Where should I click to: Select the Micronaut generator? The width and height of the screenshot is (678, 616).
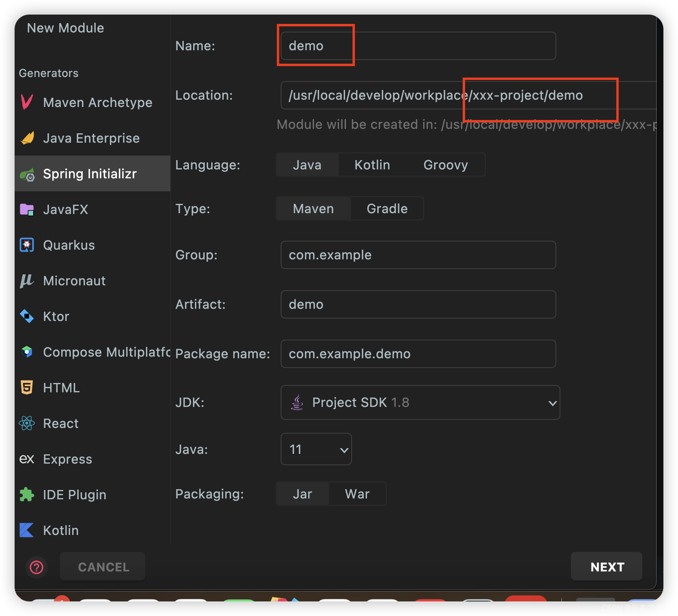74,280
